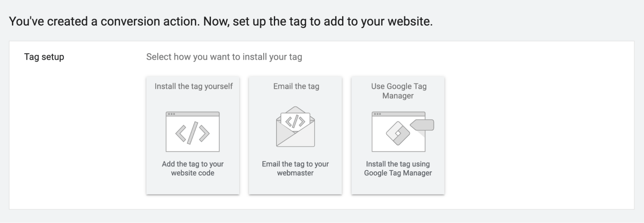The image size is (644, 223).
Task: Click the gray tag label shape
Action: pyautogui.click(x=423, y=125)
